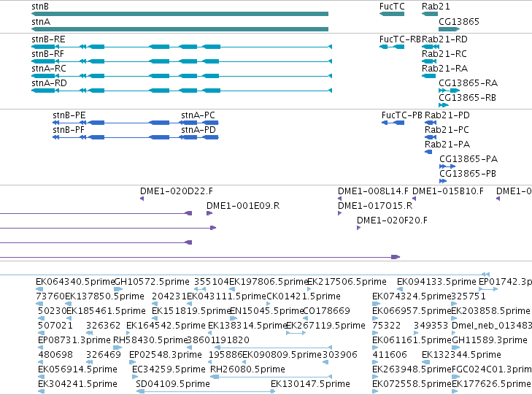
Task: Click the EK197806.5prime EST label
Action: click(269, 282)
